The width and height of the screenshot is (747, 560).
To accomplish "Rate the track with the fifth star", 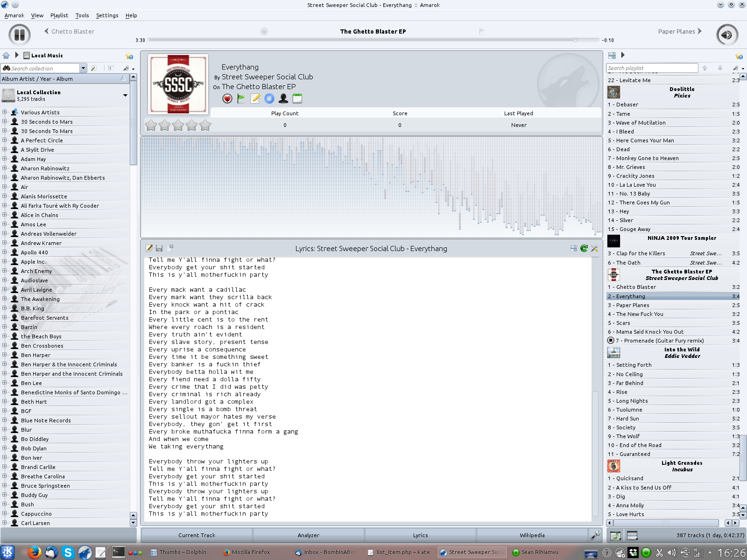I will (205, 125).
